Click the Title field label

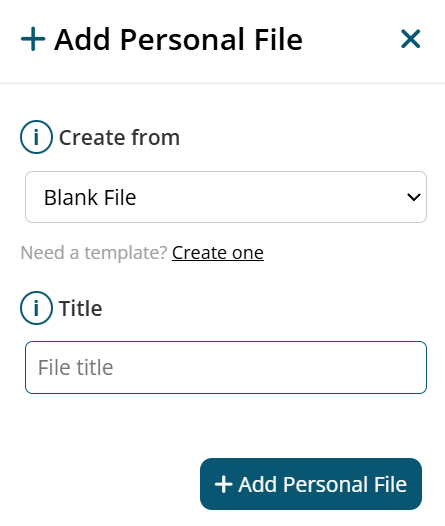(80, 308)
